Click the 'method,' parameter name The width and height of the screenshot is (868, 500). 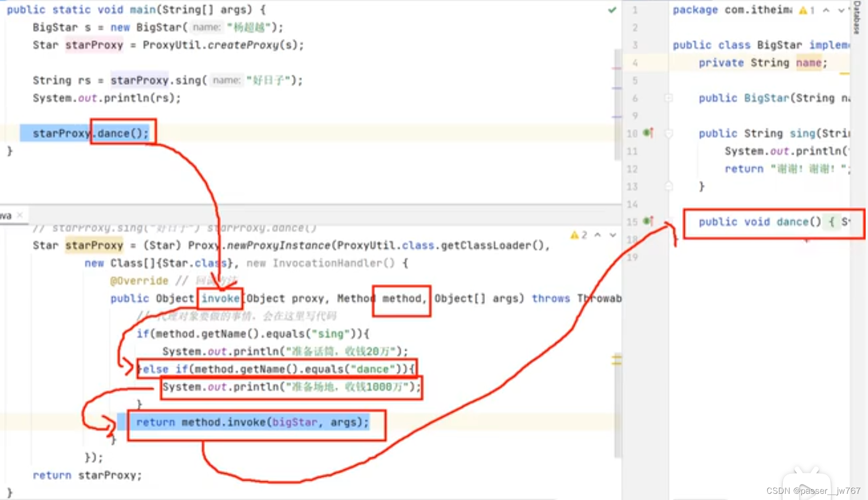[404, 298]
